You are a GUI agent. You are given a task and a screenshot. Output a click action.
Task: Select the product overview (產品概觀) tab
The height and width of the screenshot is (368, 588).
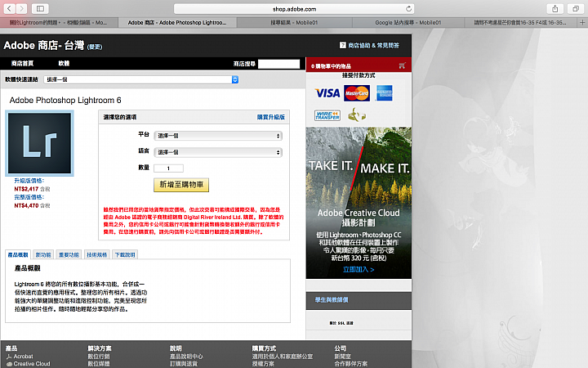(18, 255)
